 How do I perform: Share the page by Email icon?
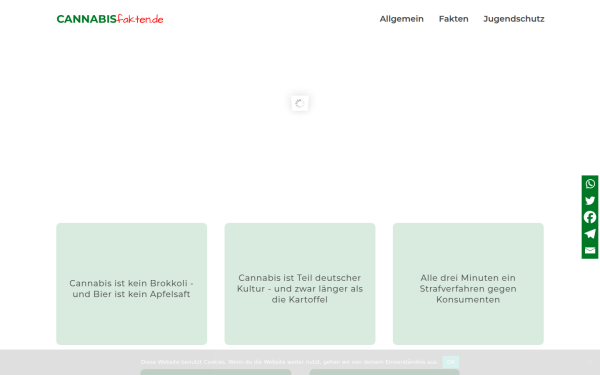pos(590,250)
